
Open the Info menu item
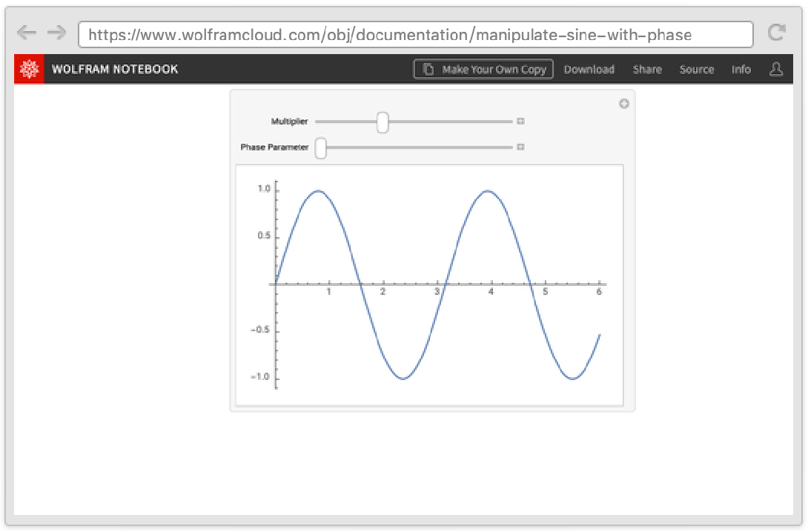(x=741, y=70)
